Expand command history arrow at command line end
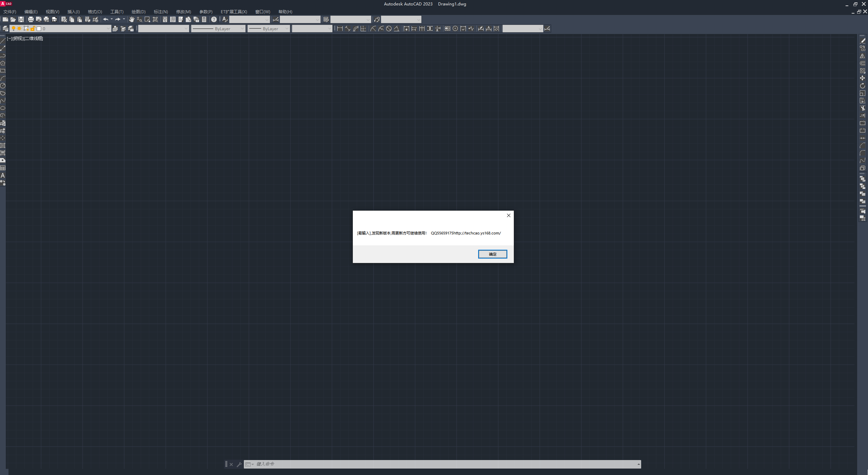The image size is (868, 475). click(x=638, y=464)
